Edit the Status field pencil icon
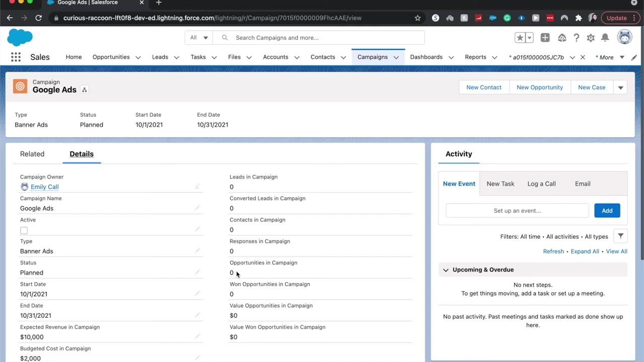Screen dimensions: 644x362 198,271
